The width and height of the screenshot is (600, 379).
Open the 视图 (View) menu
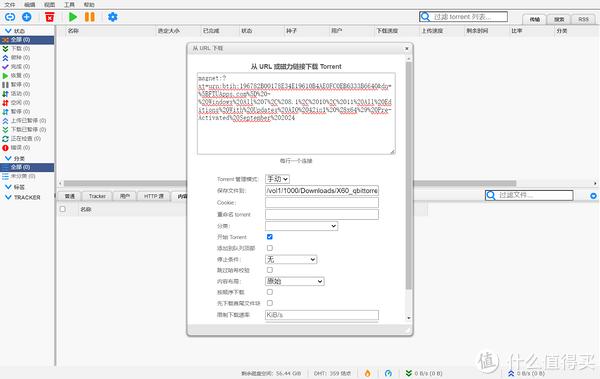click(x=49, y=5)
